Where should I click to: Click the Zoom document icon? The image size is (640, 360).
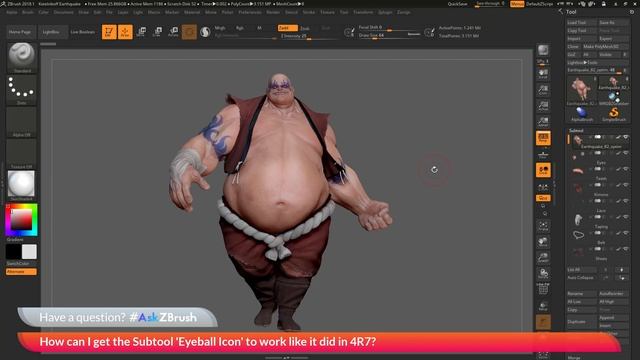(543, 90)
